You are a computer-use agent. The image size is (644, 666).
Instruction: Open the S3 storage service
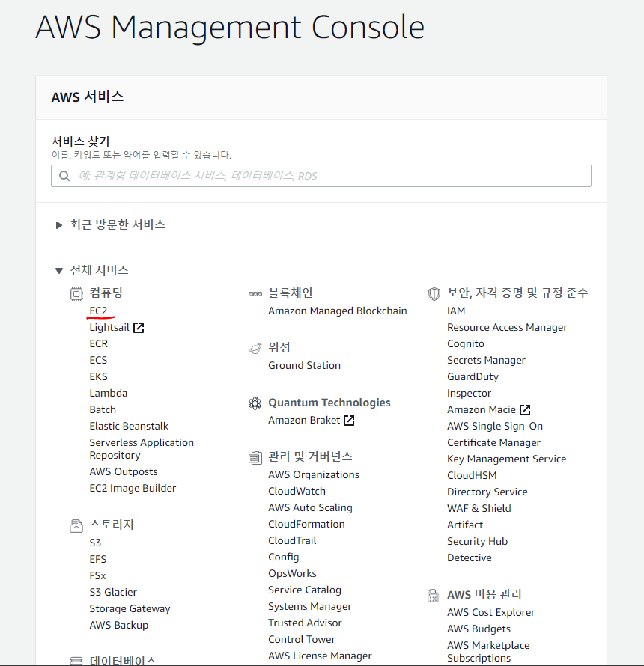point(95,543)
